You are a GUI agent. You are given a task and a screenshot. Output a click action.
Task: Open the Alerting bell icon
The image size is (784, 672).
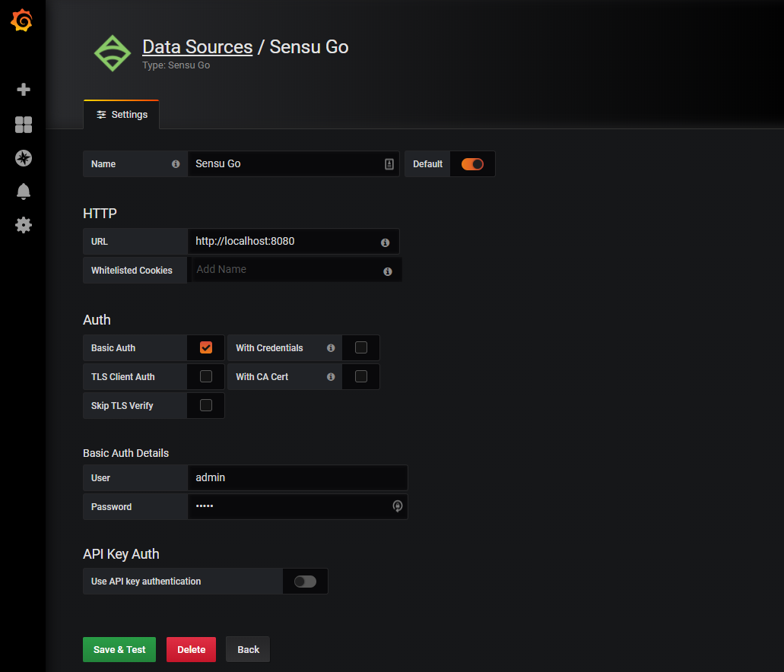24,192
